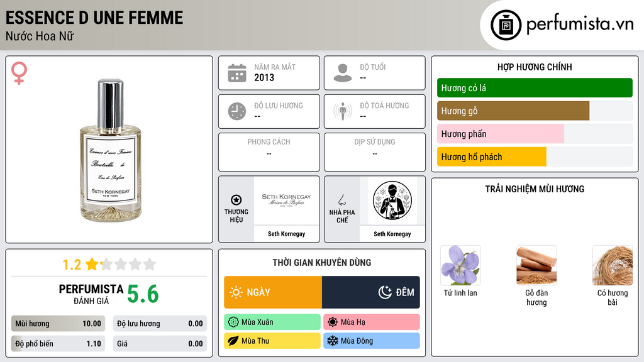Image resolution: width=644 pixels, height=362 pixels.
Task: Click the Perfumista đánh giá label
Action: 91,294
